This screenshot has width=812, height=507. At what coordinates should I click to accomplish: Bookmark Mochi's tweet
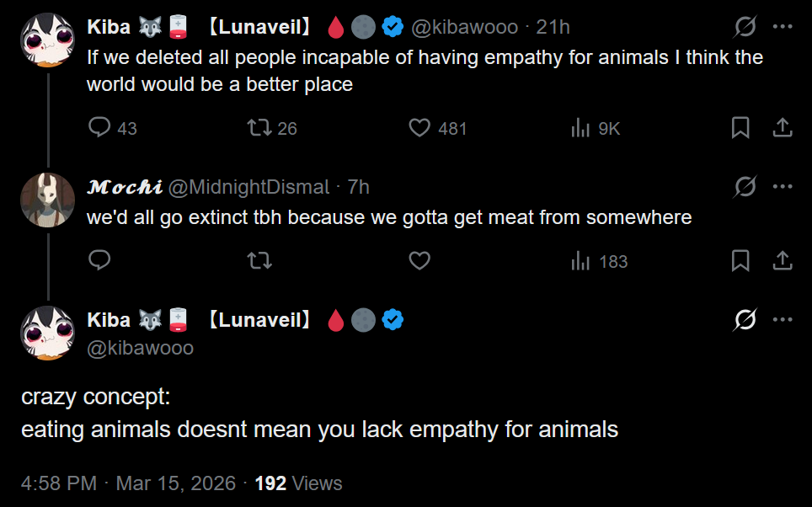click(x=740, y=261)
